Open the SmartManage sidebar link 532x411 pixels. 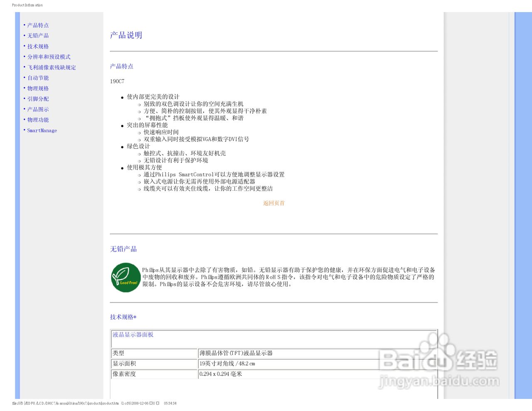42,130
